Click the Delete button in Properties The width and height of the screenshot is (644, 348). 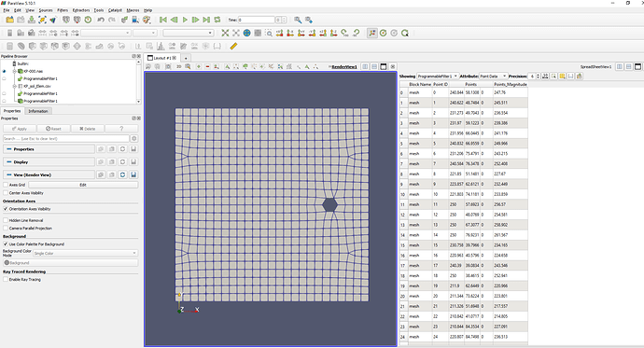pyautogui.click(x=87, y=129)
